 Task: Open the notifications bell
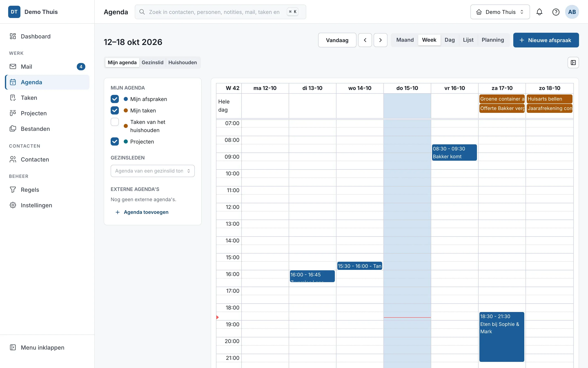539,12
